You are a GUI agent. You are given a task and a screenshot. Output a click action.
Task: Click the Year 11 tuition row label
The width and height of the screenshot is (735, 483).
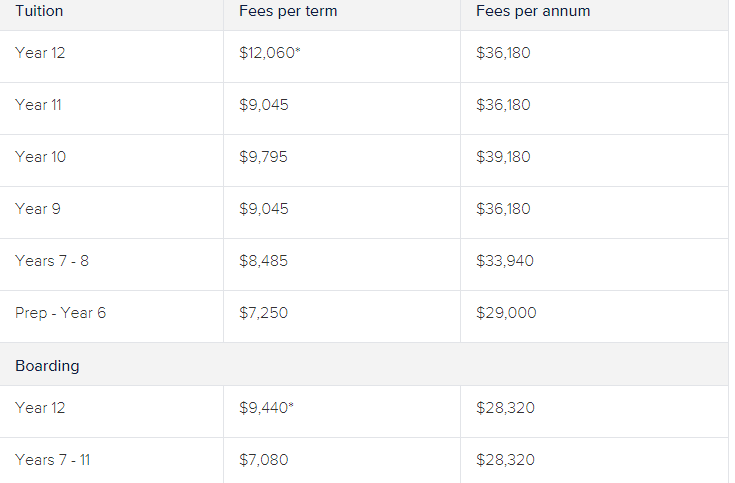pos(38,105)
